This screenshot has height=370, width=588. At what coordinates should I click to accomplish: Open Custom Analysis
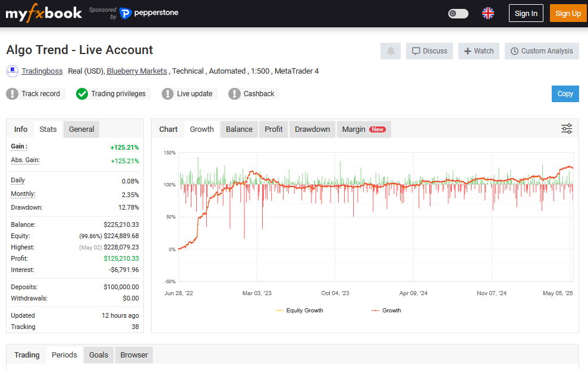542,51
